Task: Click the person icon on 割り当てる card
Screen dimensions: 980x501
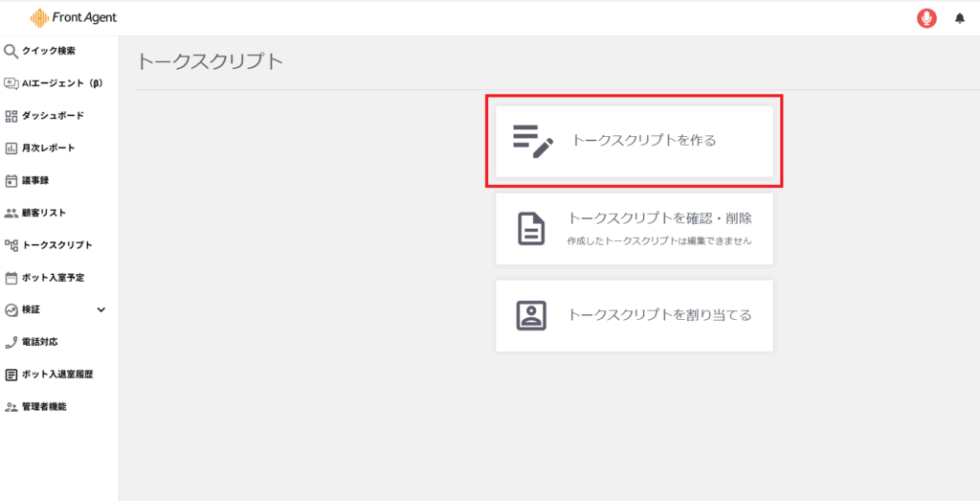Action: [x=531, y=315]
